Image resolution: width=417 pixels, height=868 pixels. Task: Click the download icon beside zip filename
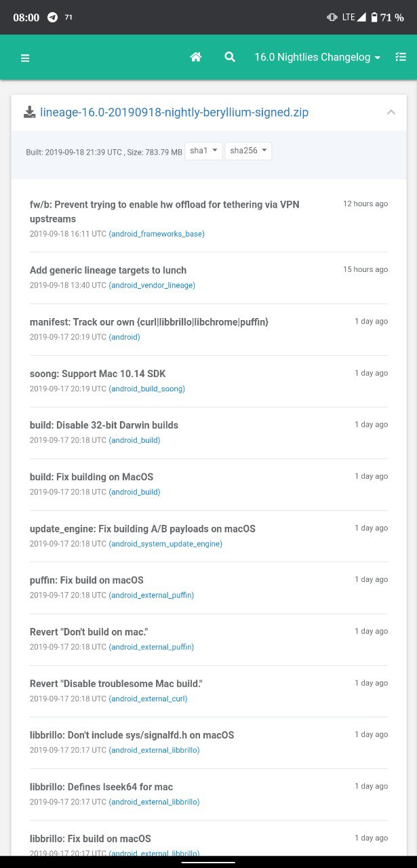[x=30, y=112]
